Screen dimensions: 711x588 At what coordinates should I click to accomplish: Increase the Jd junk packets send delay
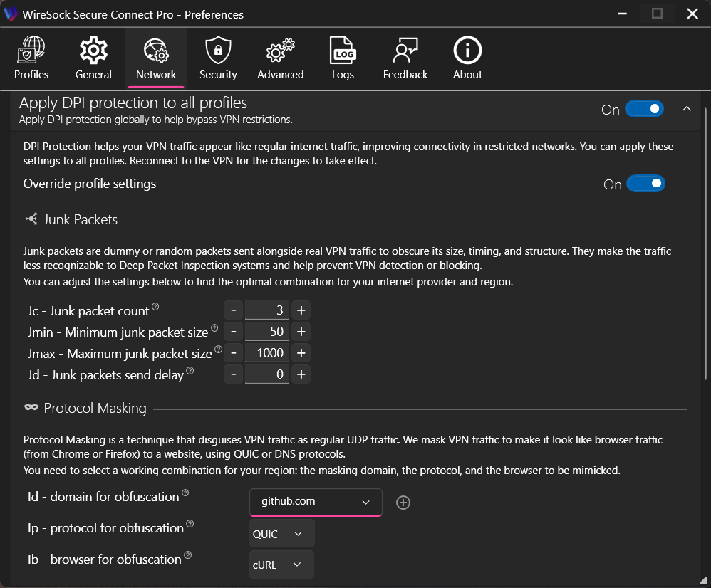(x=301, y=374)
